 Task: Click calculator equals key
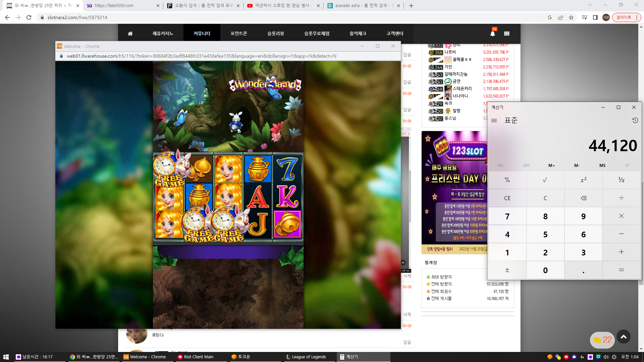click(x=622, y=270)
